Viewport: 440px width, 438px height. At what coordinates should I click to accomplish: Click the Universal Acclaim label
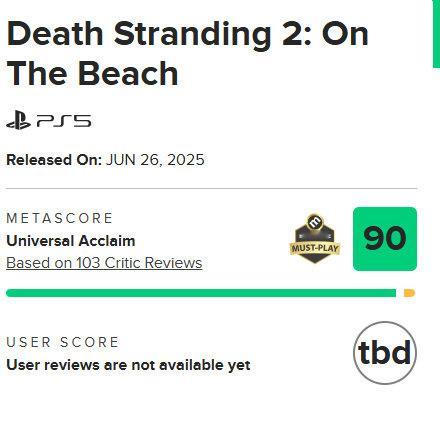click(x=71, y=241)
